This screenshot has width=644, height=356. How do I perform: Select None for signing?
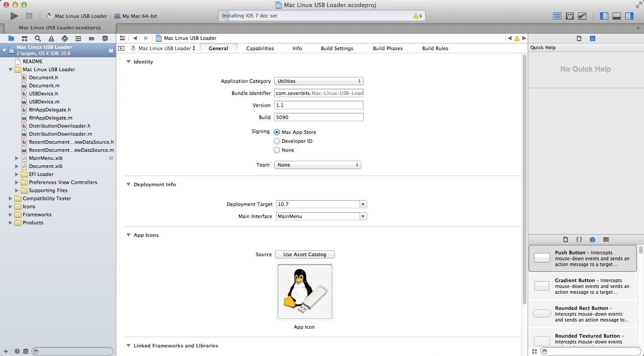284,150
